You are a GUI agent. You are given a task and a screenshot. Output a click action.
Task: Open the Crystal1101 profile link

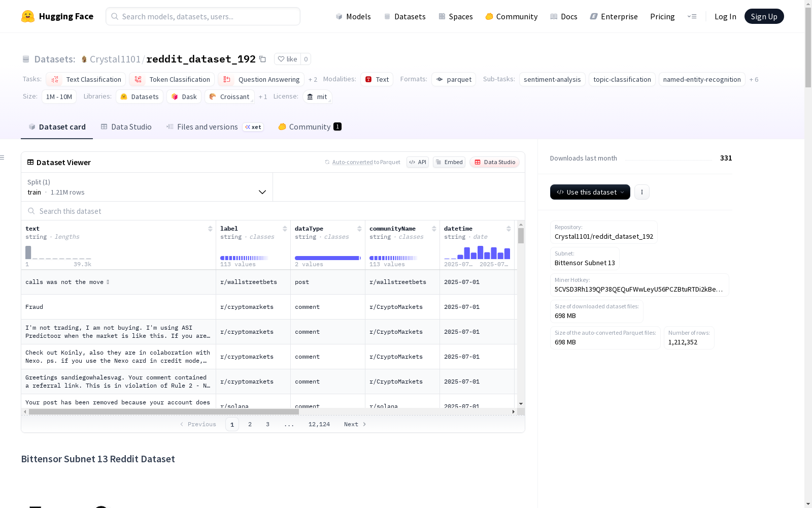click(x=115, y=59)
